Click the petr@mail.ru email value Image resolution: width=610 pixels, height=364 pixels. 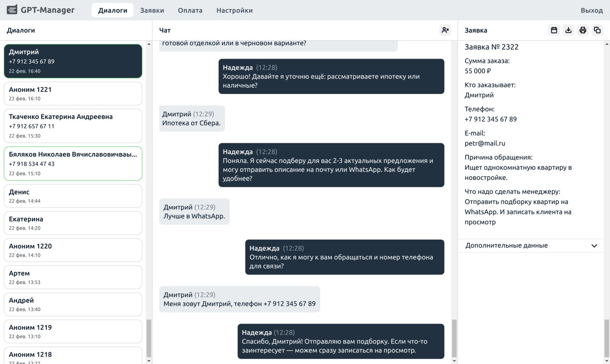click(485, 144)
